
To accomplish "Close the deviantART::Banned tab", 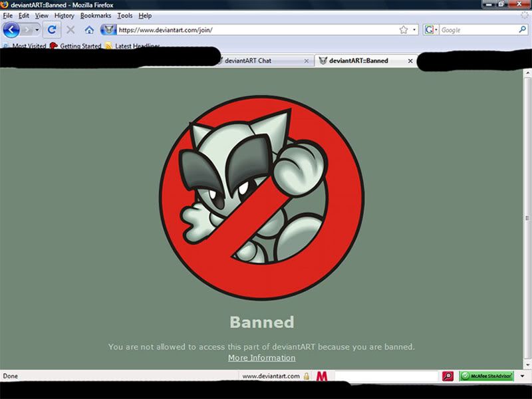I will pos(410,61).
